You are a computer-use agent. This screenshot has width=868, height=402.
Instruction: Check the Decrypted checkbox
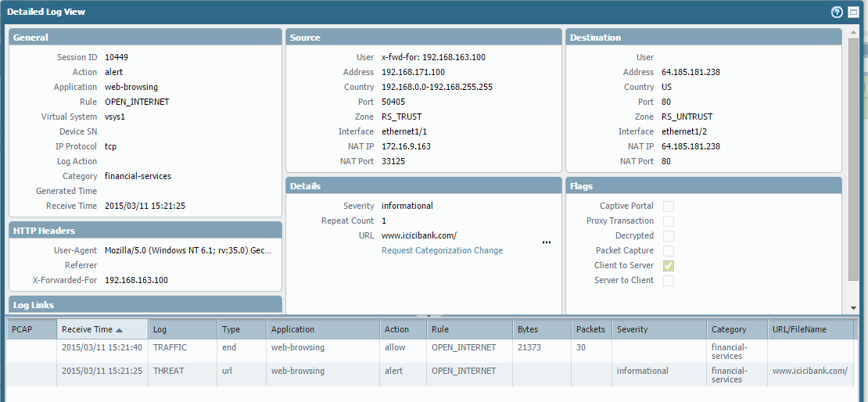[669, 236]
